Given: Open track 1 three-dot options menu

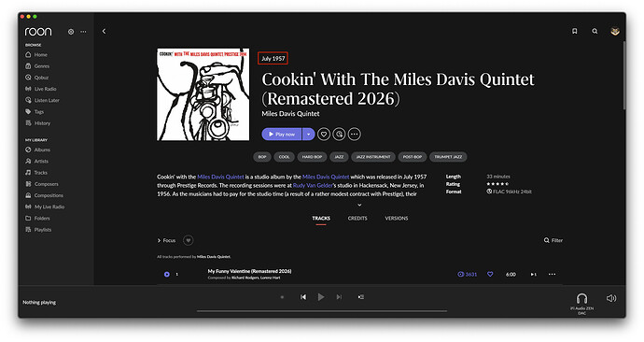Looking at the screenshot, I should (x=552, y=274).
